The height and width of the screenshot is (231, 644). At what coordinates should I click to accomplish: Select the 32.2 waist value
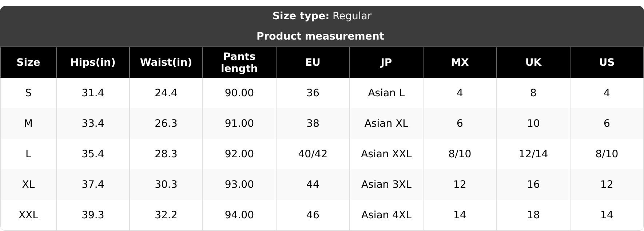pos(166,215)
